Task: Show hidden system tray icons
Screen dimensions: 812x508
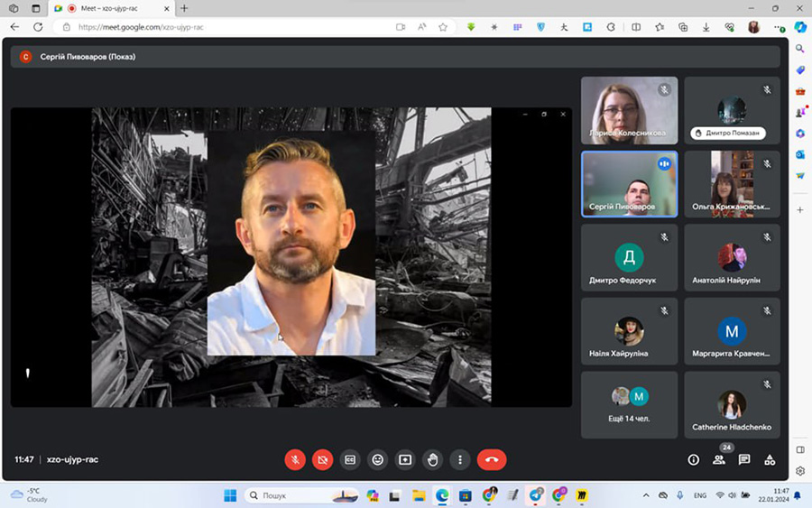Action: (646, 495)
